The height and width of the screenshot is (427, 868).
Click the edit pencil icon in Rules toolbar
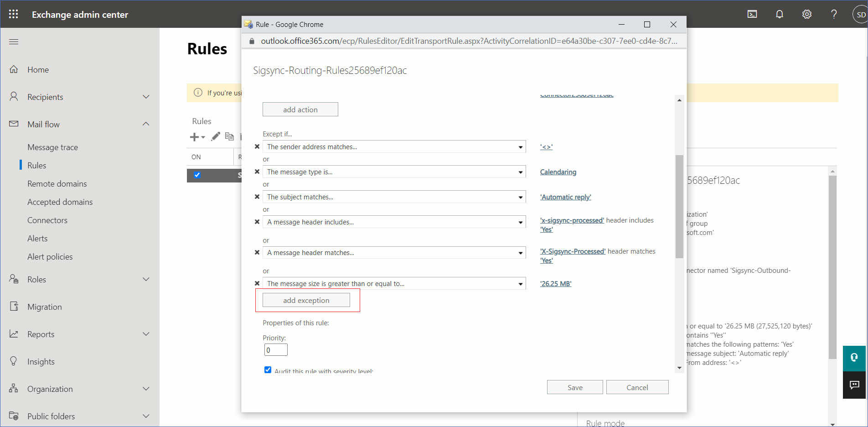(x=216, y=136)
